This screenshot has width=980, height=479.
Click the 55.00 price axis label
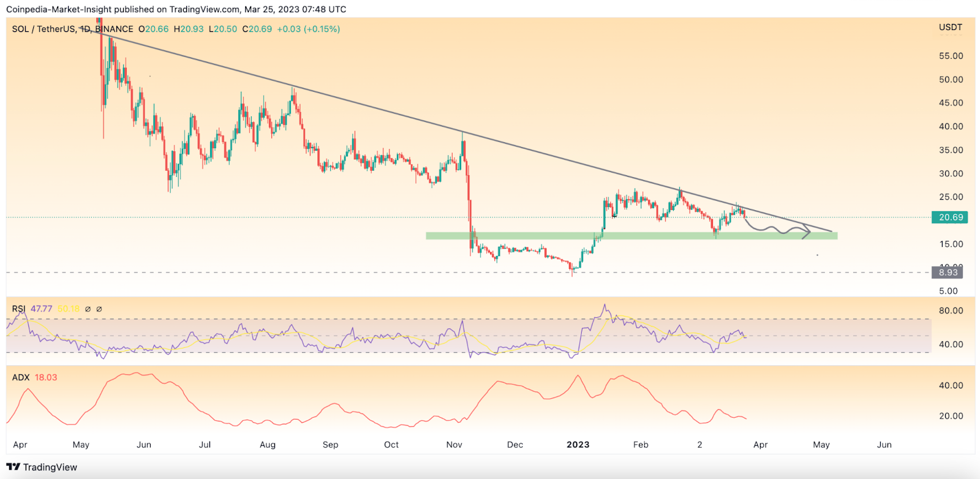[x=951, y=56]
